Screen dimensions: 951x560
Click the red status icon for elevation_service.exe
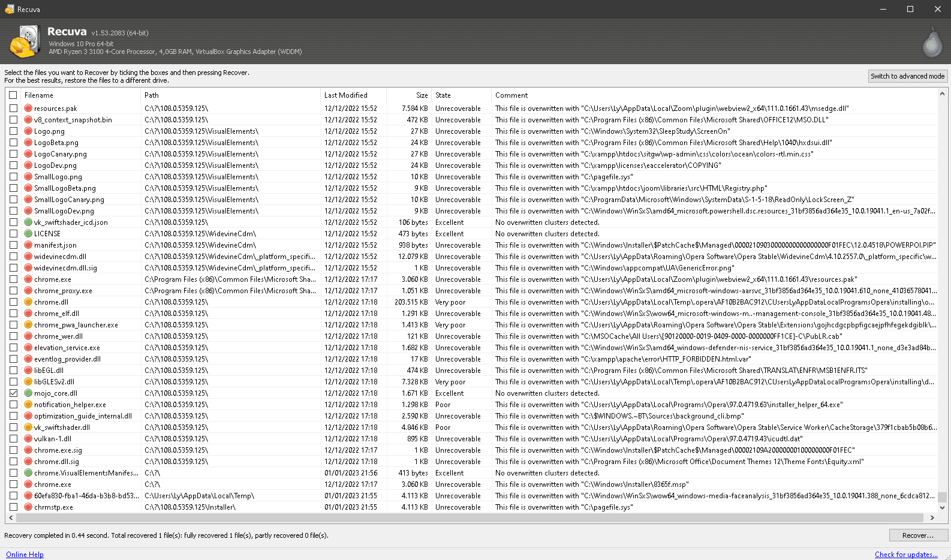pos(28,348)
